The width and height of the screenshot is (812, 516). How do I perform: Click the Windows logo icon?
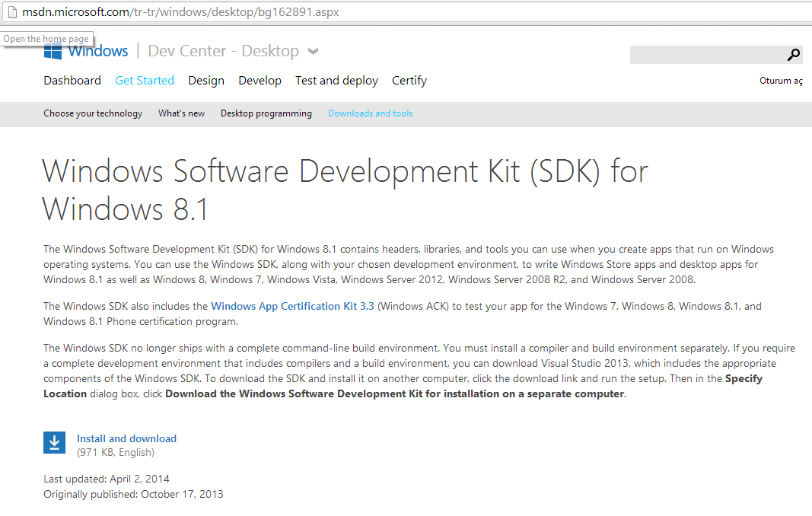click(x=53, y=51)
